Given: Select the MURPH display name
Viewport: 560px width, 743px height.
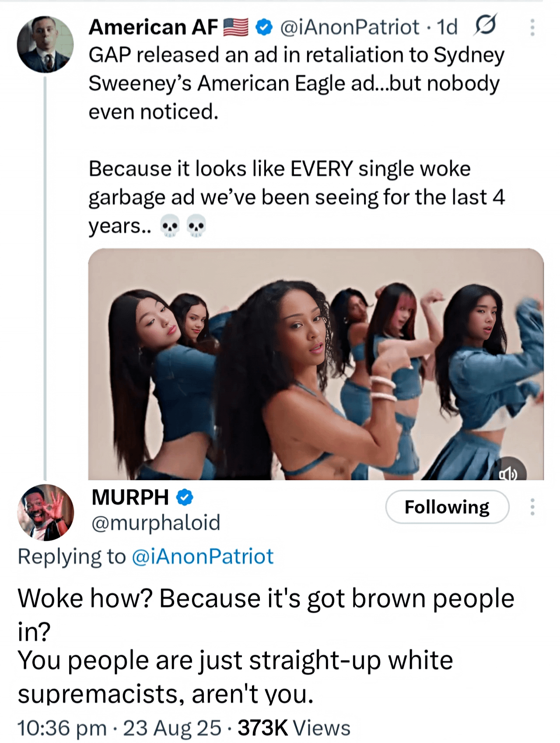Looking at the screenshot, I should (x=130, y=497).
